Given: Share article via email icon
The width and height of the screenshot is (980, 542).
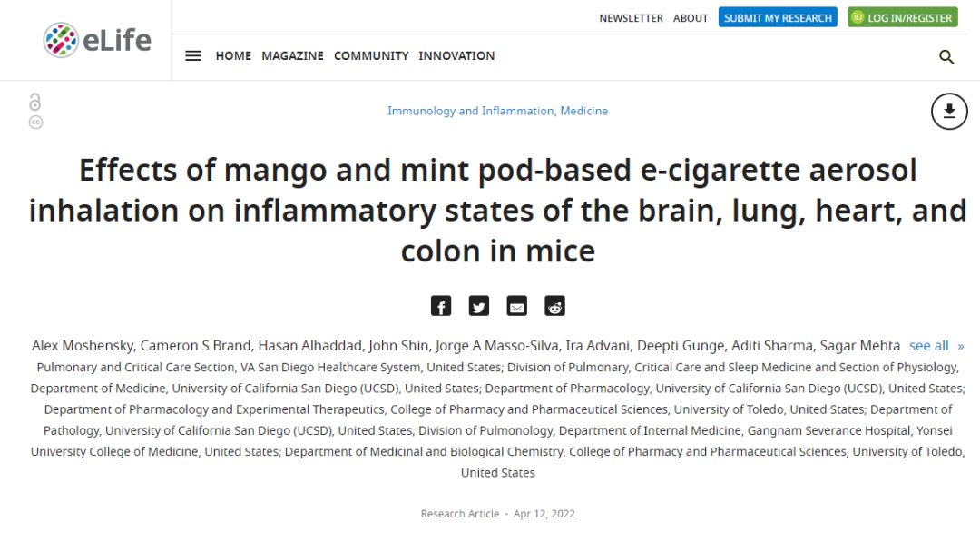Looking at the screenshot, I should (517, 306).
